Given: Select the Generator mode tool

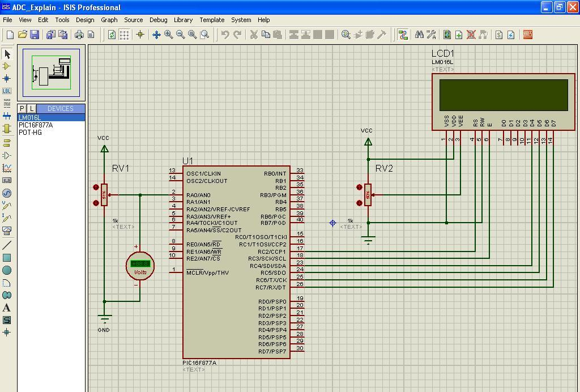Looking at the screenshot, I should (7, 193).
